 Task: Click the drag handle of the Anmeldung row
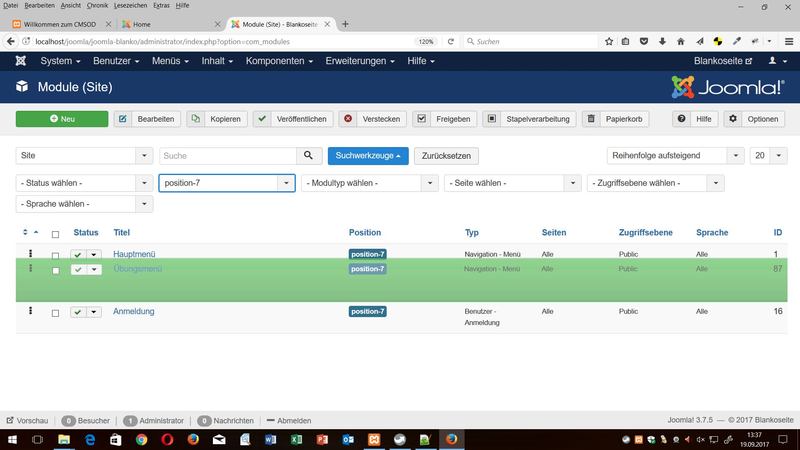[x=31, y=311]
